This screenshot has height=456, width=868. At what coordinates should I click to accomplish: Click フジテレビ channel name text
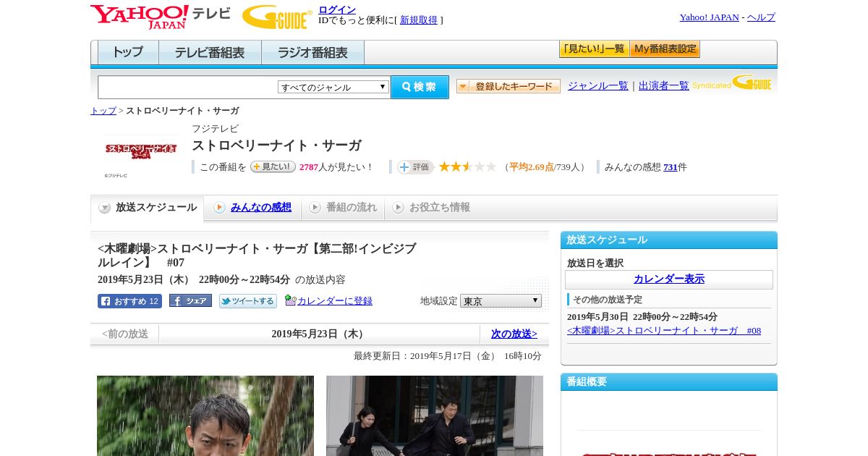(x=215, y=129)
